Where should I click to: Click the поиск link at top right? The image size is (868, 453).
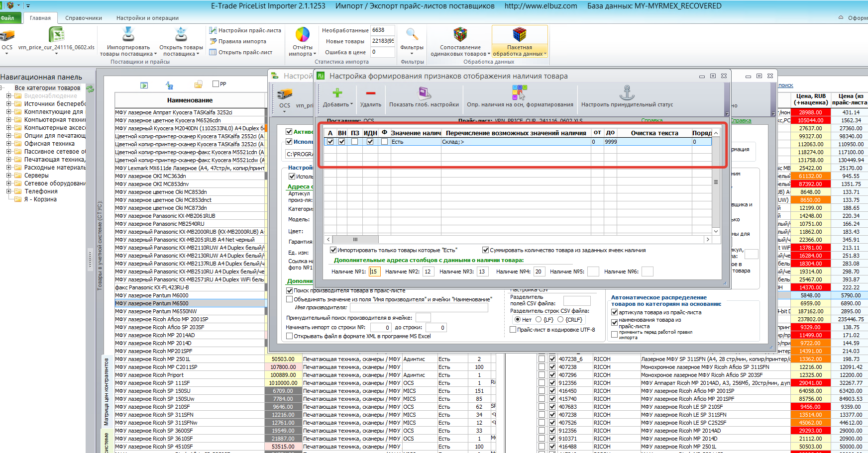785,85
